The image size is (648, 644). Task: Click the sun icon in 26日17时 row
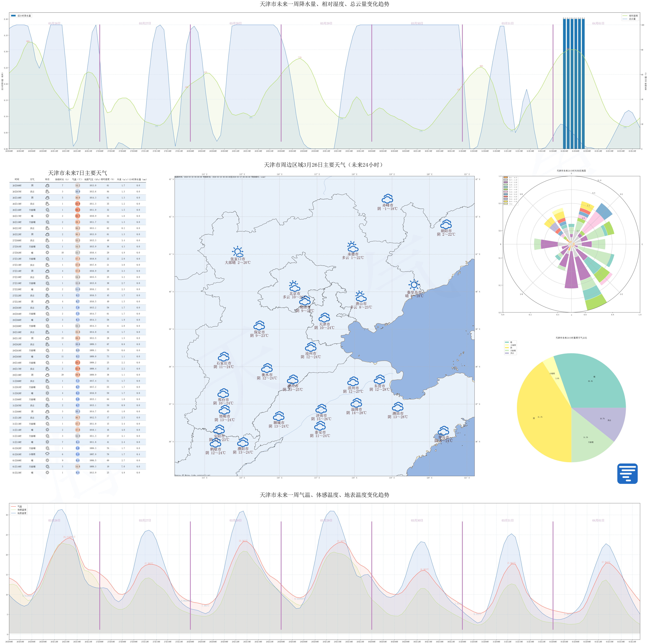47,216
